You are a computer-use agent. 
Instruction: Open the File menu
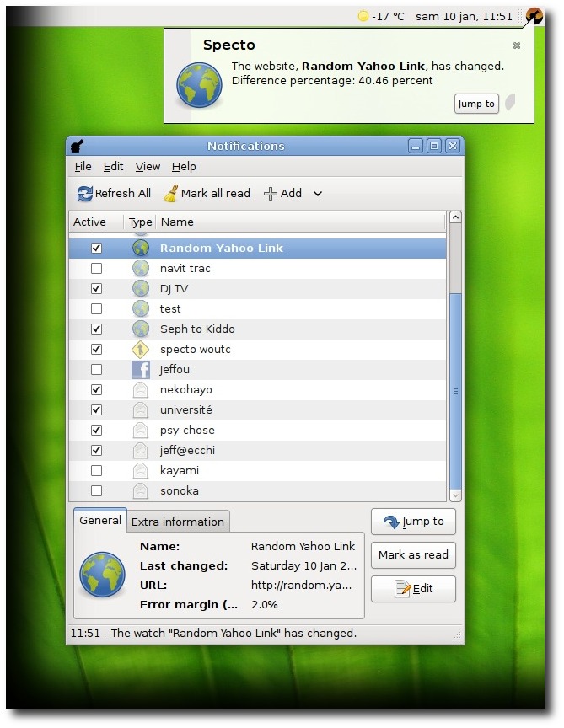(x=83, y=166)
